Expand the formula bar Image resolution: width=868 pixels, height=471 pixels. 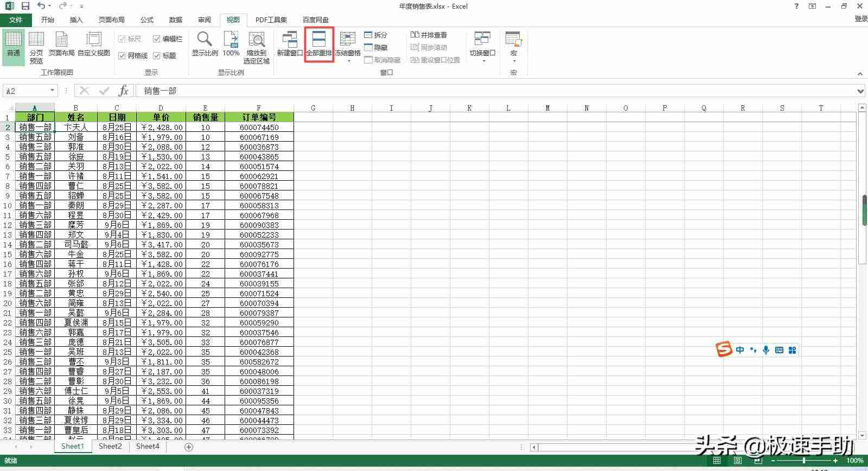pyautogui.click(x=860, y=91)
